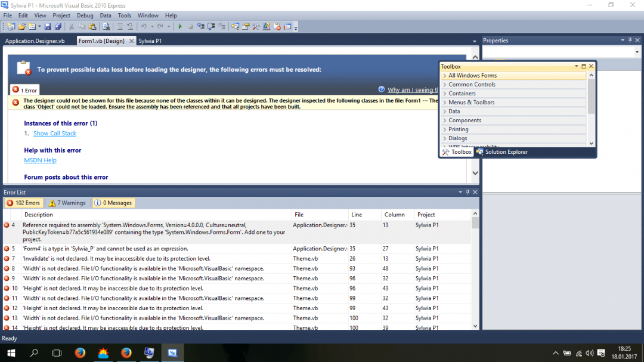Switch to the Solution Explorer tab

506,152
